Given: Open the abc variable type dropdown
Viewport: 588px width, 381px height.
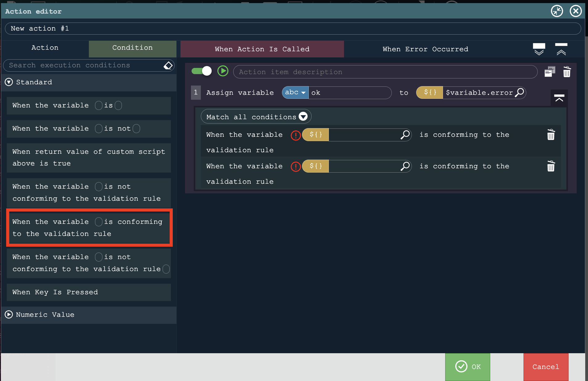Looking at the screenshot, I should coord(295,93).
